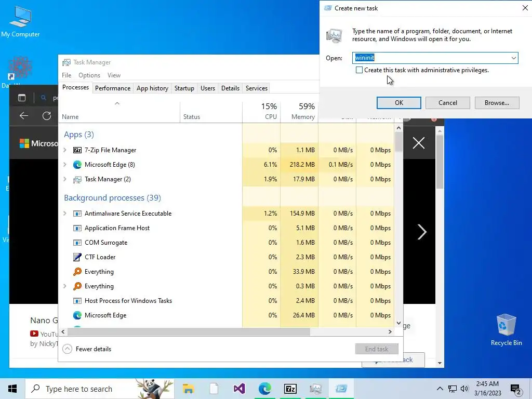Click the process list vertical scrollbar thumb
The width and height of the screenshot is (532, 399).
398,142
